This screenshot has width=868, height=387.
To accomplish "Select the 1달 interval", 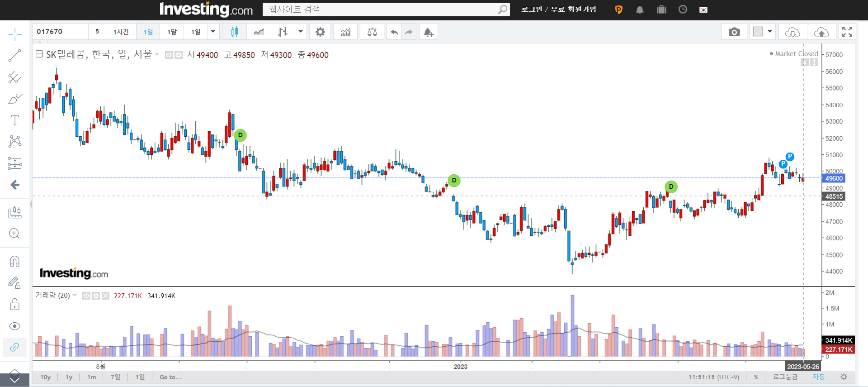I will [172, 32].
